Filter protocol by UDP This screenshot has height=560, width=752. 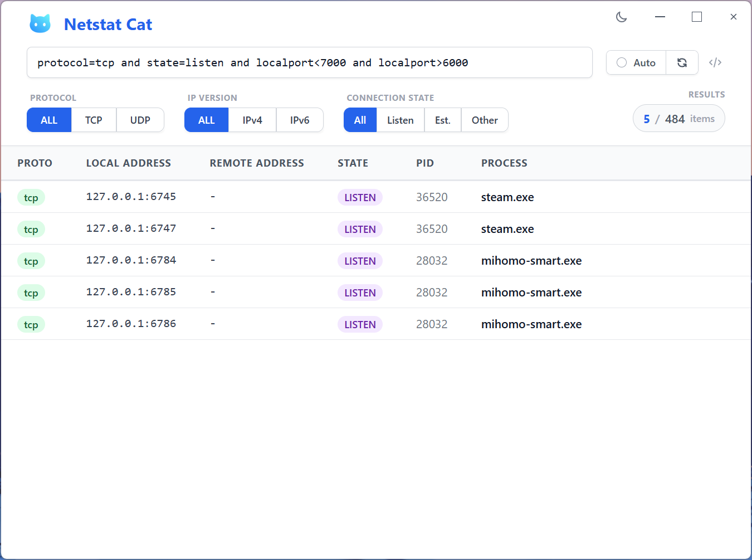[x=140, y=120]
